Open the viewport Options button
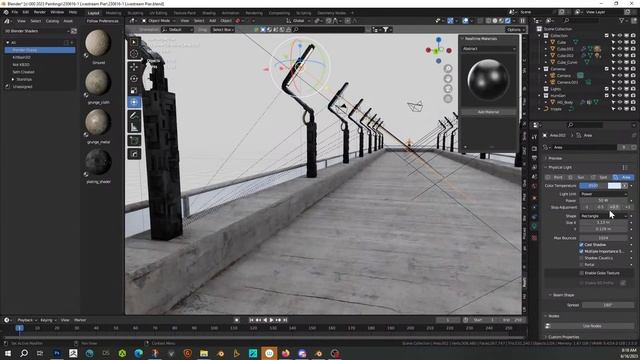The height and width of the screenshot is (360, 640). coord(514,30)
